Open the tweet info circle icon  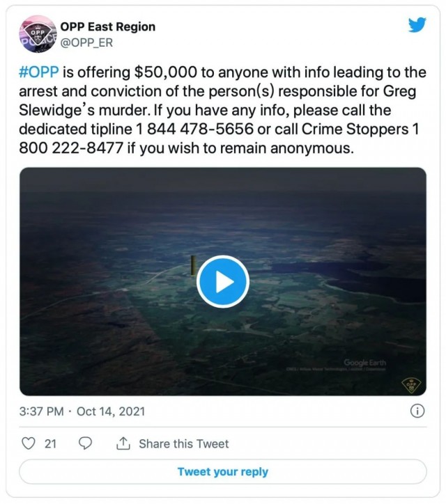[x=417, y=411]
